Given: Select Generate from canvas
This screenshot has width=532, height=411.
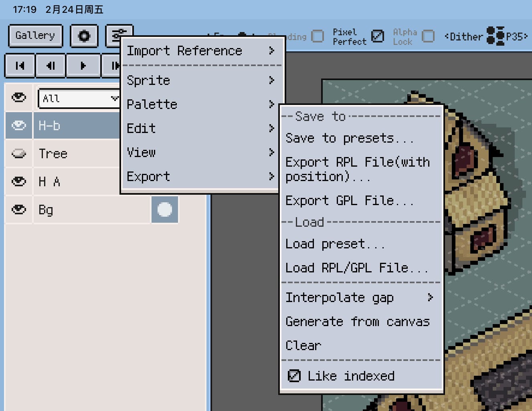Looking at the screenshot, I should (x=357, y=321).
